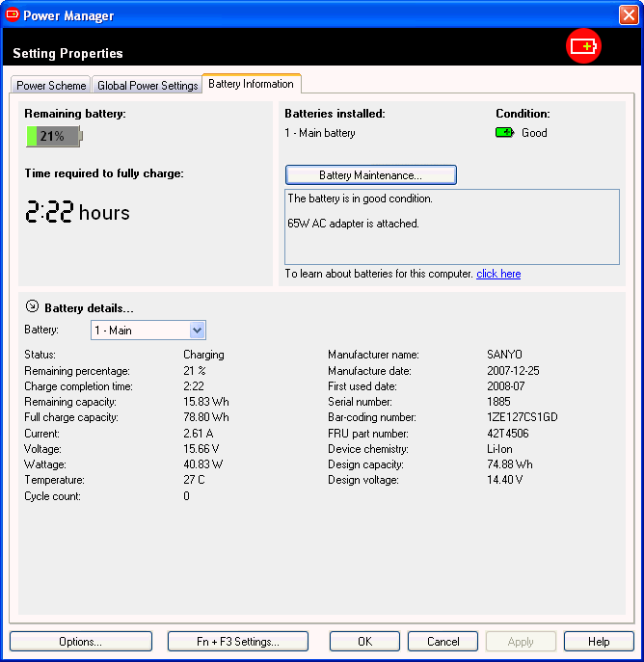Confirm with the OK button
Screen dimensions: 644x662
point(364,642)
